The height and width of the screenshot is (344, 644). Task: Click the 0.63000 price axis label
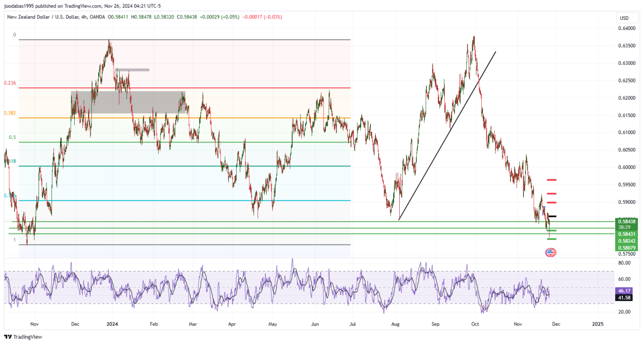(627, 63)
